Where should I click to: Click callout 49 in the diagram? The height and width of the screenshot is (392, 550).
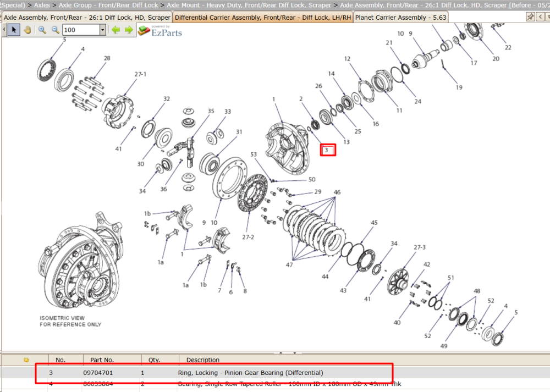(x=444, y=346)
